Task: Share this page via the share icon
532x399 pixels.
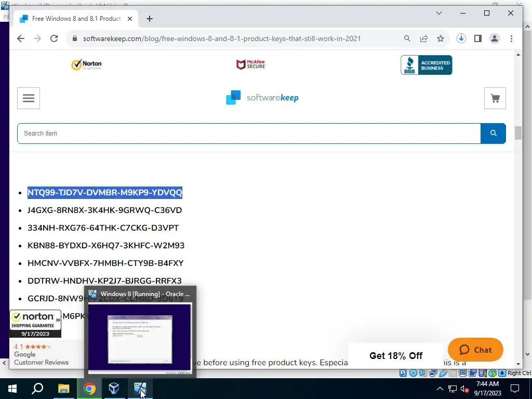Action: coord(424,38)
